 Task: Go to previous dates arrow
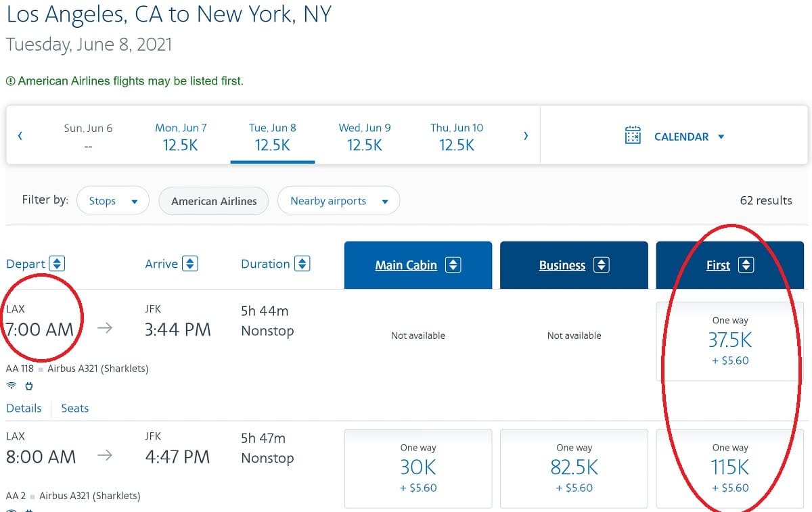(x=20, y=136)
